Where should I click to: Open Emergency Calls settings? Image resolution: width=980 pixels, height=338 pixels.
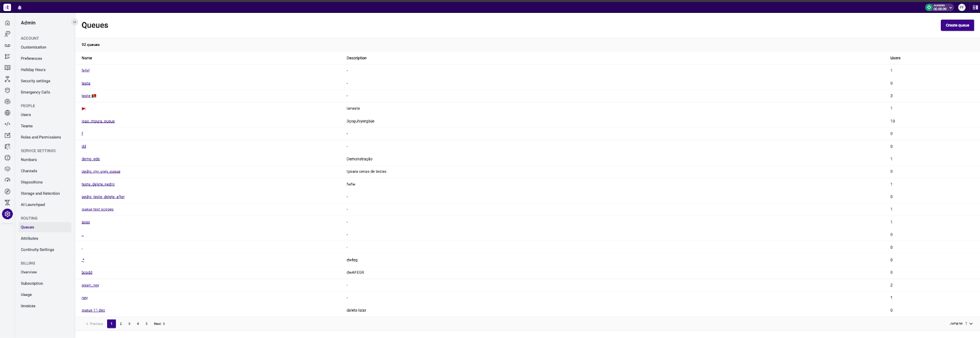point(36,92)
